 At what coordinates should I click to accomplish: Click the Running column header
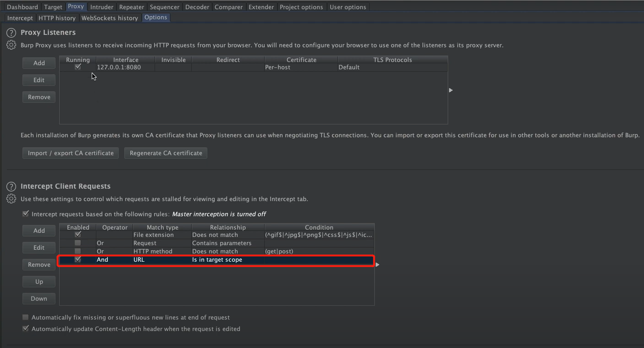(78, 60)
